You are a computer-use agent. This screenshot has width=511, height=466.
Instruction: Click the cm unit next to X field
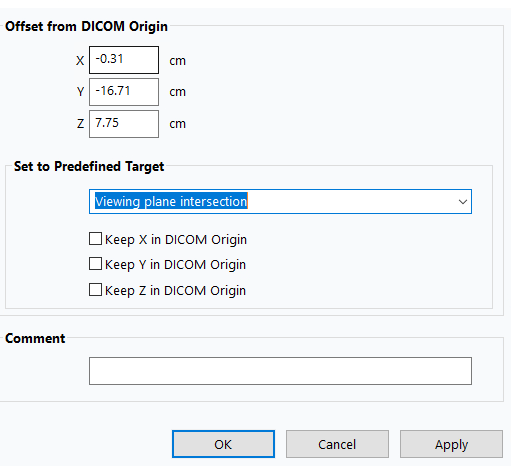pyautogui.click(x=177, y=61)
